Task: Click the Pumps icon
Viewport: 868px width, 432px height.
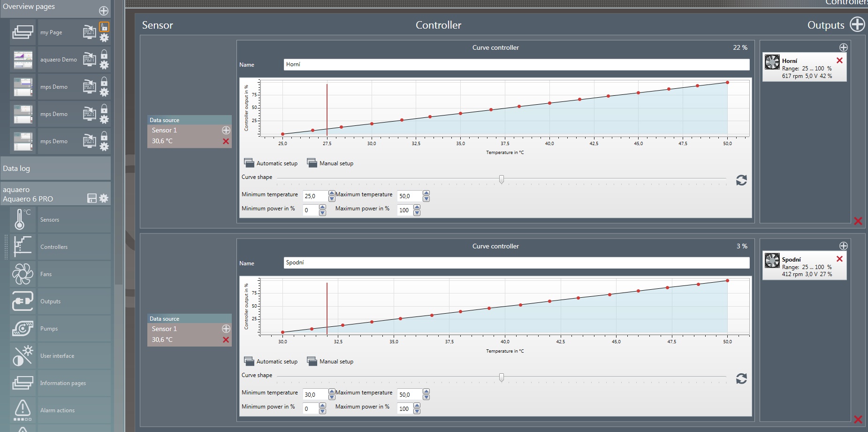Action: (23, 329)
